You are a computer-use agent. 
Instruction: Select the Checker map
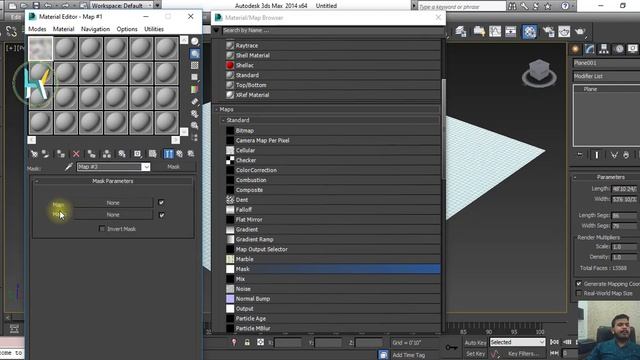pos(333,160)
